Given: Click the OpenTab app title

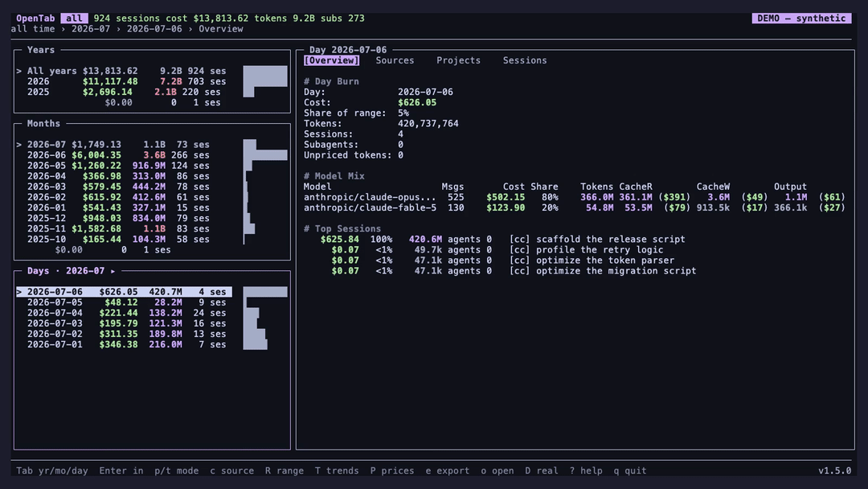Looking at the screenshot, I should tap(35, 18).
